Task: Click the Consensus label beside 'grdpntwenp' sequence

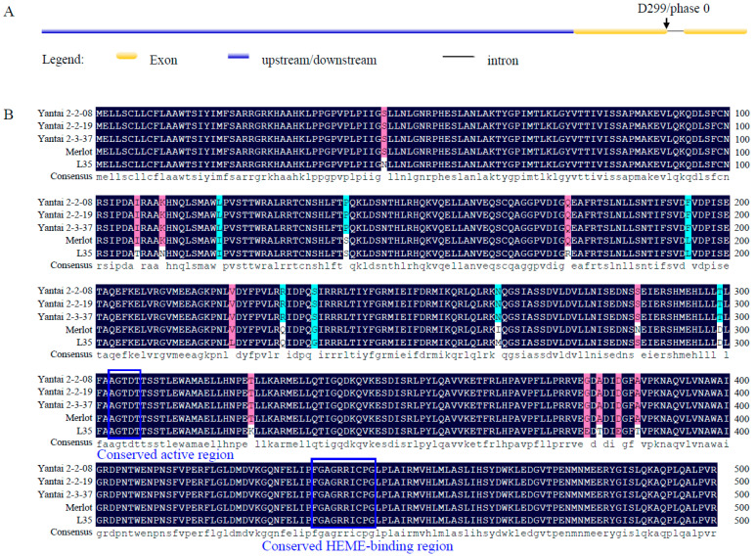Action: pos(70,533)
